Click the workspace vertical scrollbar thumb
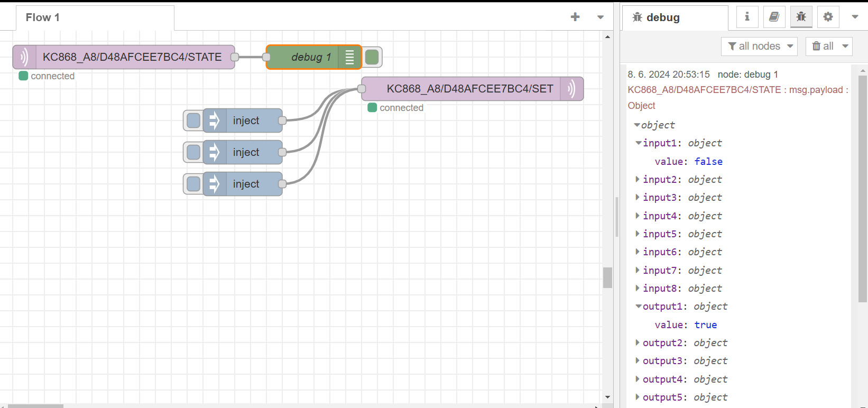 point(607,277)
